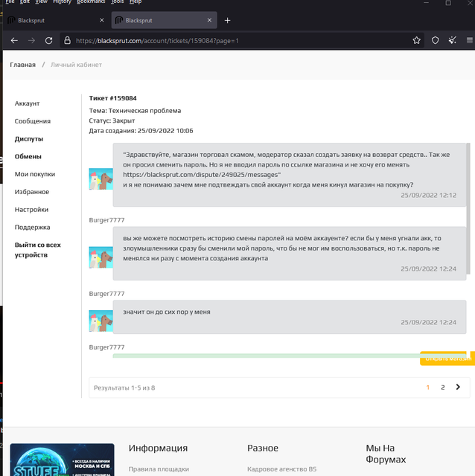Open Сообщения in sidebar
This screenshot has height=476, width=475.
pos(33,121)
